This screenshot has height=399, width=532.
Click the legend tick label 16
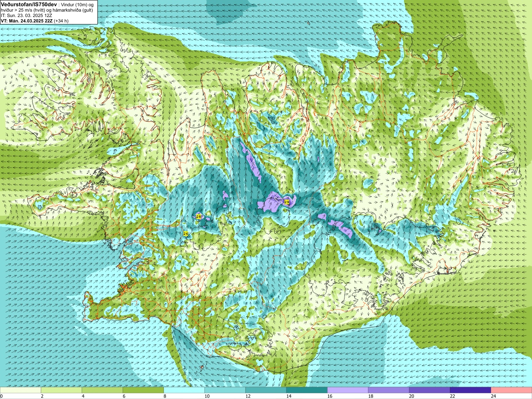330,396
